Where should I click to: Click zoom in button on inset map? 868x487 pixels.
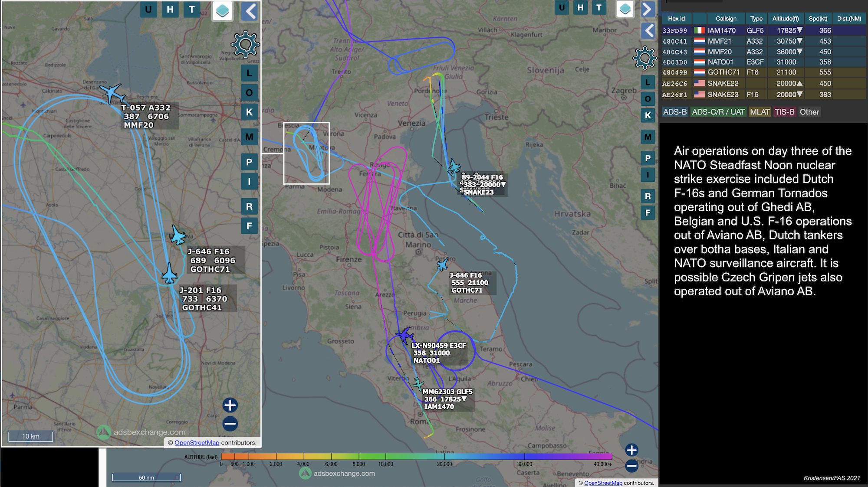(230, 405)
